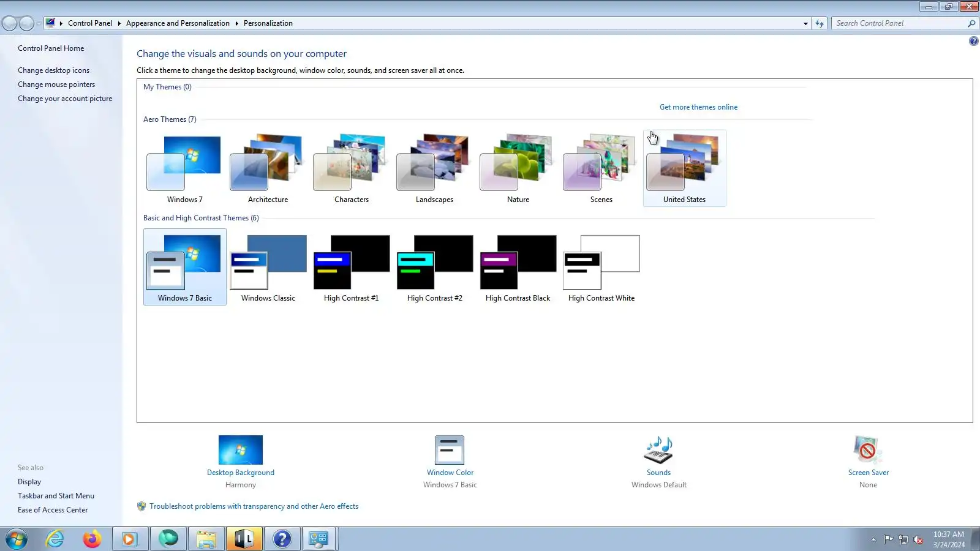
Task: Click the Control Panel taskbar button
Action: 318,539
